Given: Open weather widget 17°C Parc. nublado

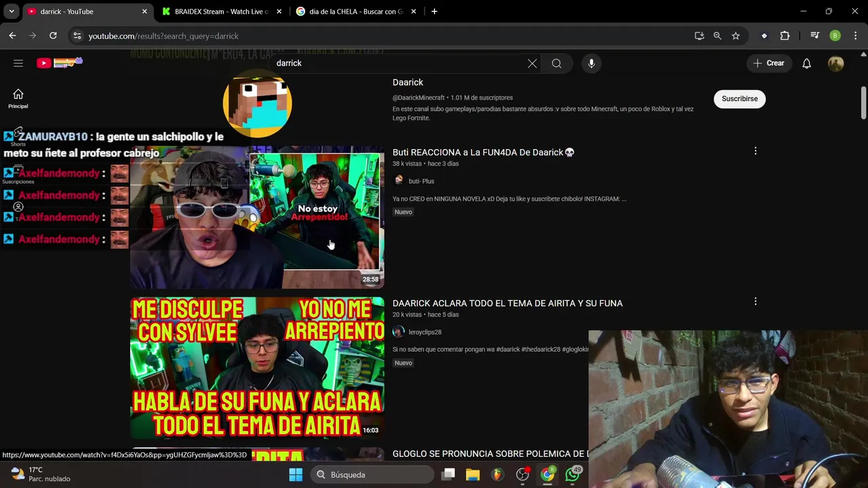Looking at the screenshot, I should coord(41,474).
